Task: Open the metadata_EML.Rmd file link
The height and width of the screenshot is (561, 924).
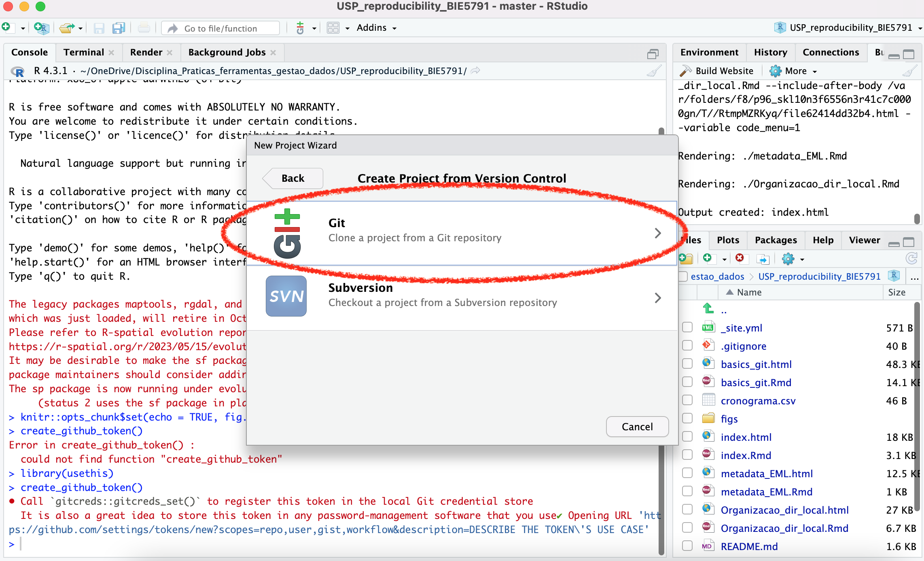Action: pos(767,492)
